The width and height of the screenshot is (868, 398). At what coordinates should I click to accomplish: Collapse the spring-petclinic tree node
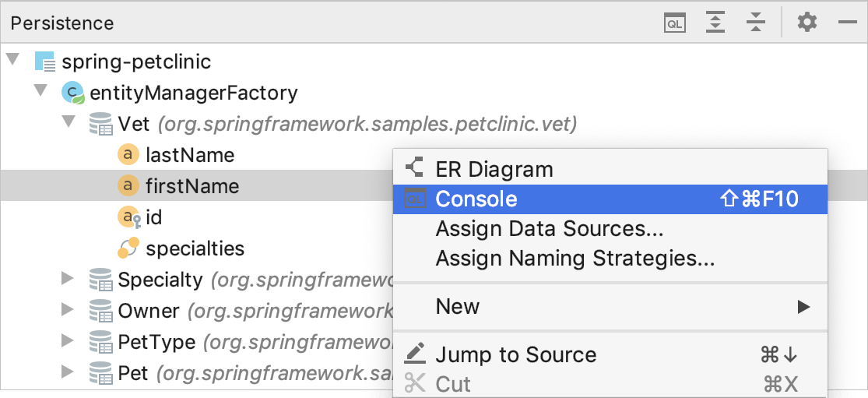(x=12, y=58)
